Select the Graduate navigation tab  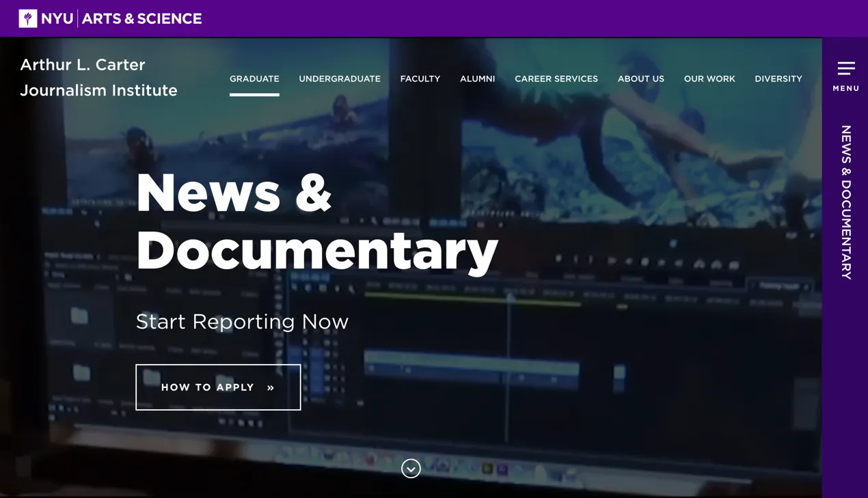point(254,79)
